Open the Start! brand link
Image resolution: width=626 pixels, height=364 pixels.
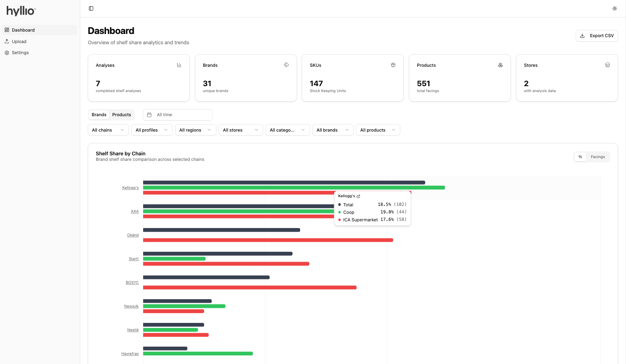tap(134, 259)
